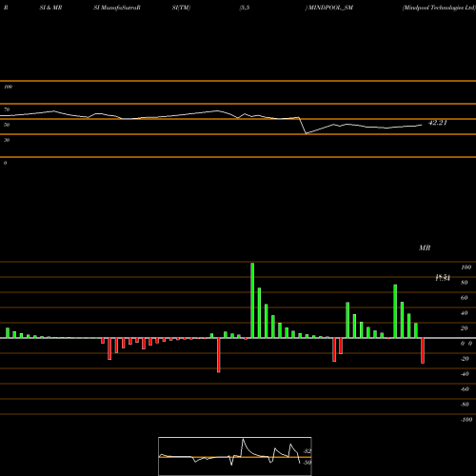Click the RSI axis label 30
The width and height of the screenshot is (476, 476).
[7, 140]
